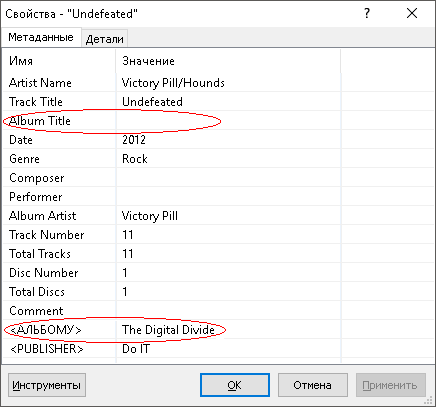This screenshot has height=407, width=436.
Task: Confirm with the OK button
Action: 235,385
